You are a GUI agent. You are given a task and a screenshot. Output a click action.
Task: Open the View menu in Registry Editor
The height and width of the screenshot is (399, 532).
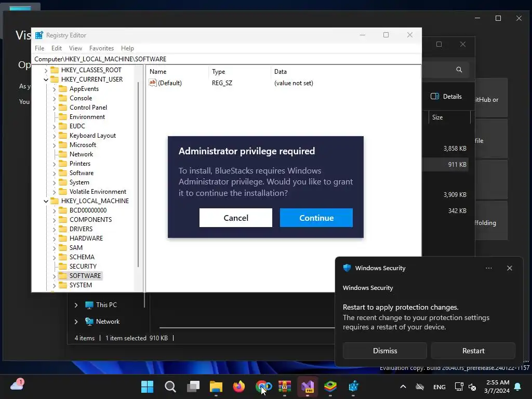75,48
